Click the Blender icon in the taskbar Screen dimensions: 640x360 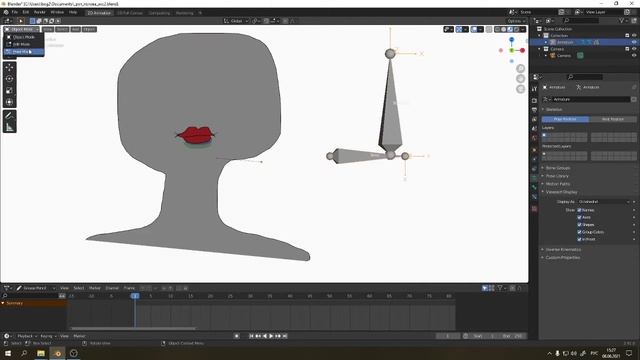pos(58,353)
